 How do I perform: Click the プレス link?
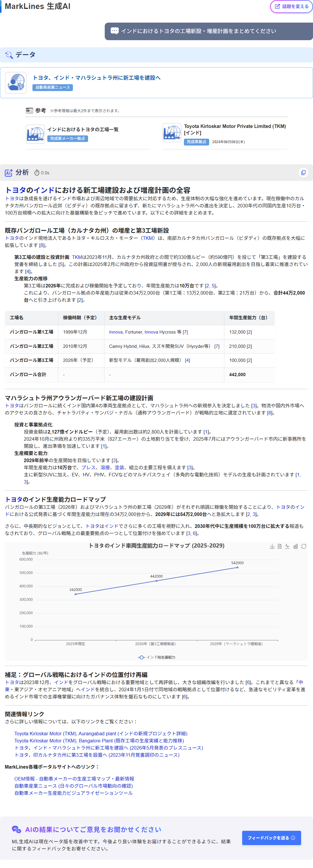tap(89, 467)
